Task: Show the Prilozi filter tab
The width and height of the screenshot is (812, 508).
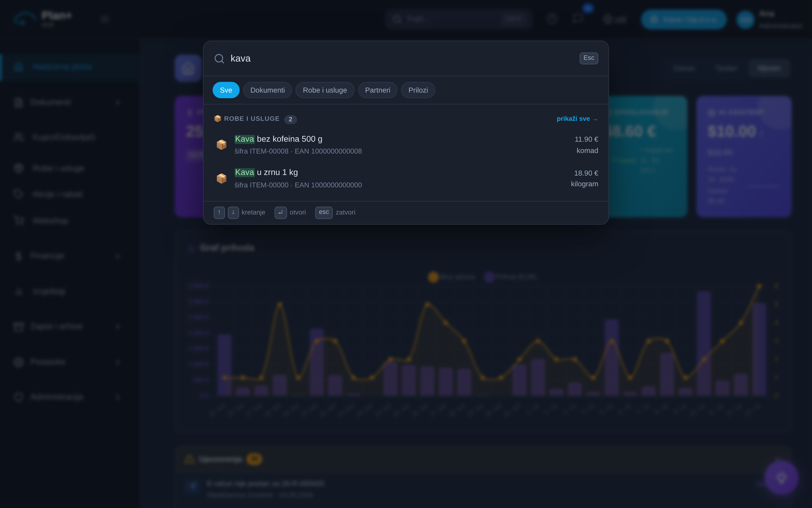Action: (418, 90)
